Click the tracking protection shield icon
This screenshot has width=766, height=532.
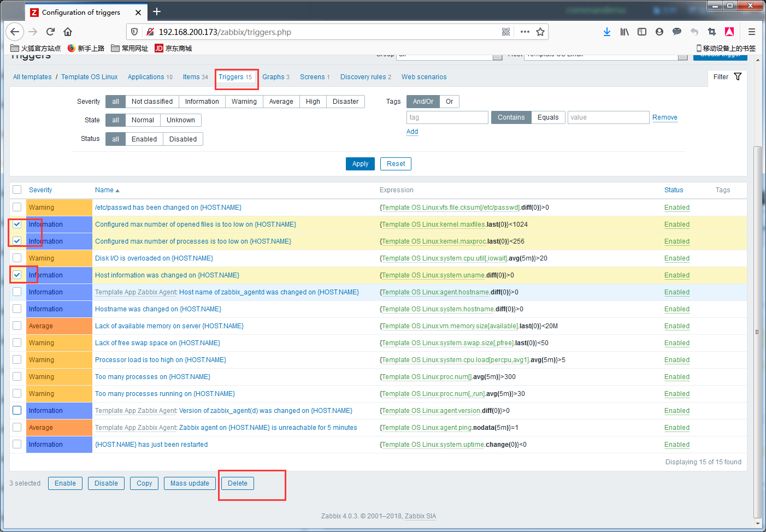pos(134,32)
